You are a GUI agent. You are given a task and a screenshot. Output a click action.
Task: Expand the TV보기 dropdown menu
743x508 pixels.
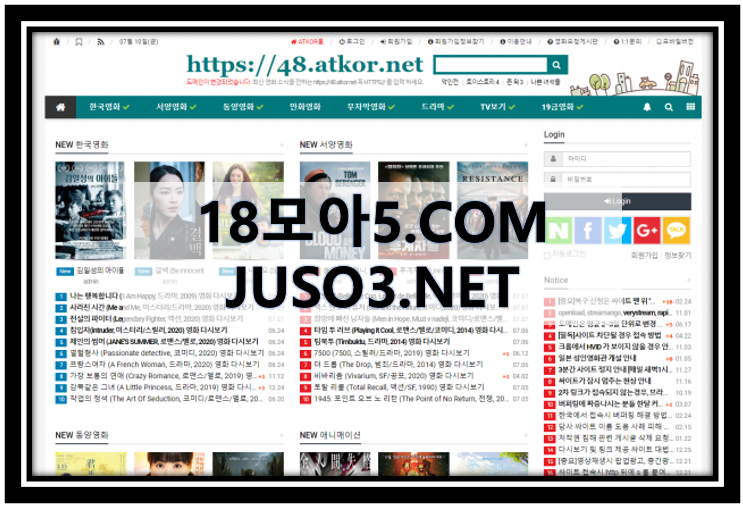tap(498, 107)
